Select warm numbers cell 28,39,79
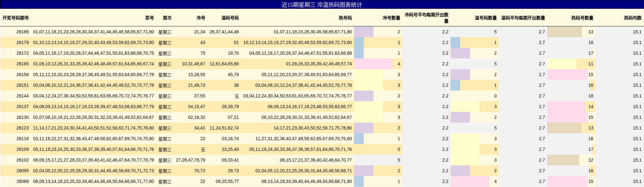Image resolution: width=644 pixels, height=187 pixels. (x=230, y=107)
